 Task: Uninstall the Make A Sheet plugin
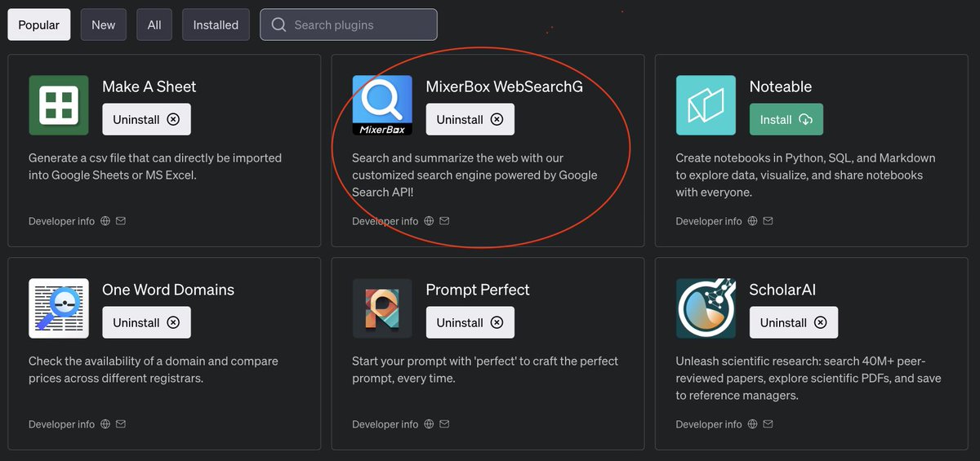[x=146, y=119]
